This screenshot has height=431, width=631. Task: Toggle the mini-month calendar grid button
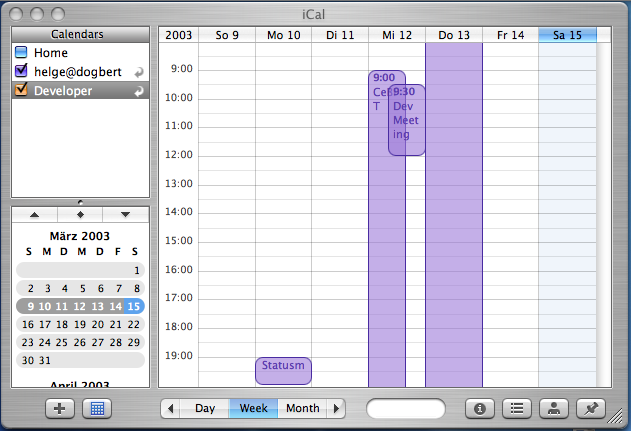point(97,409)
